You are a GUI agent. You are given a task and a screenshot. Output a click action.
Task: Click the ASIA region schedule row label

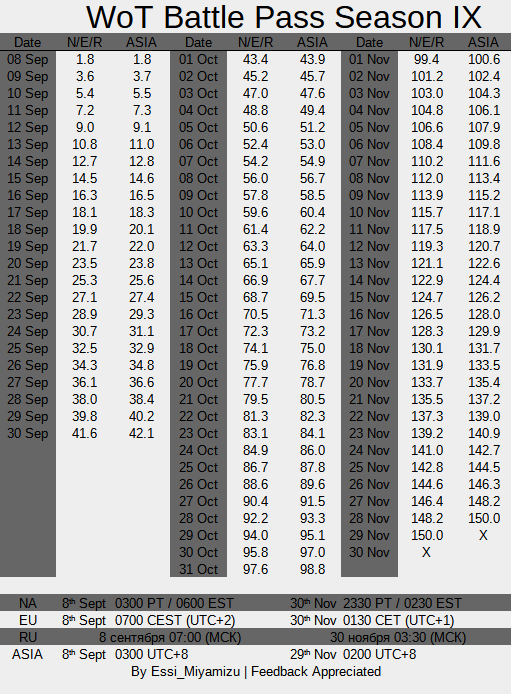click(27, 654)
